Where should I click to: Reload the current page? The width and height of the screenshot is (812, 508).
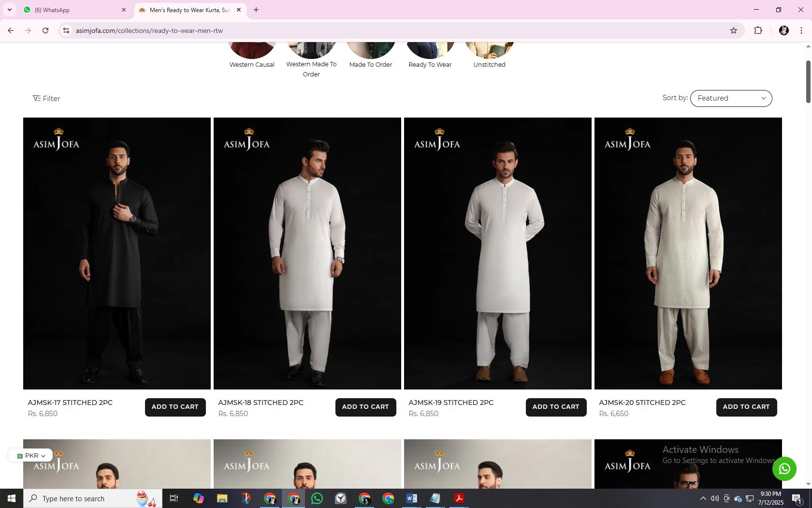pyautogui.click(x=45, y=30)
